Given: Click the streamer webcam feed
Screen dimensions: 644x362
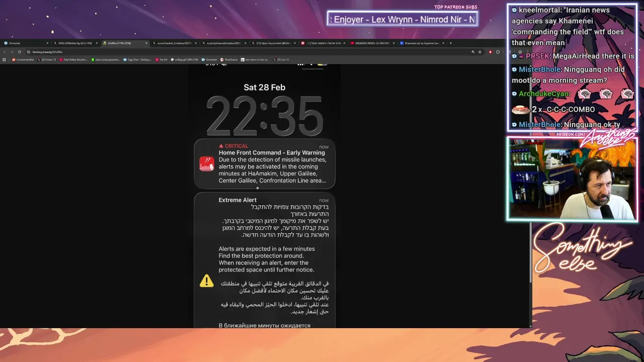Looking at the screenshot, I should click(572, 179).
